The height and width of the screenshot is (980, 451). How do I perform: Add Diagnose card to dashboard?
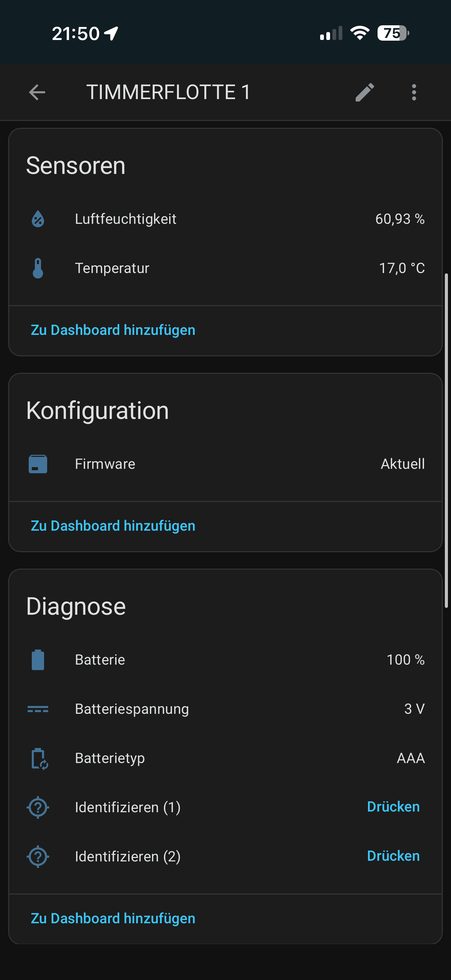pos(113,918)
